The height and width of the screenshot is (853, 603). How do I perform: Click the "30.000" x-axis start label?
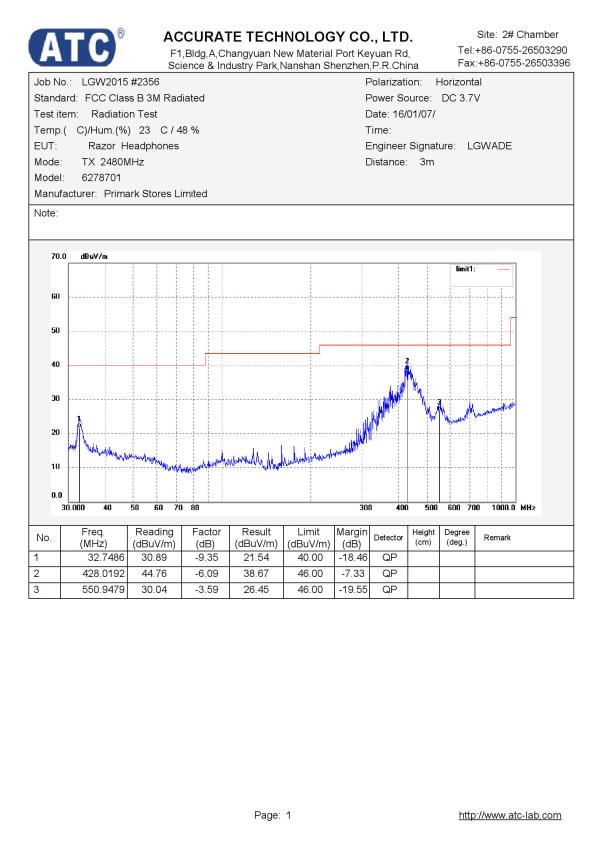pos(73,508)
